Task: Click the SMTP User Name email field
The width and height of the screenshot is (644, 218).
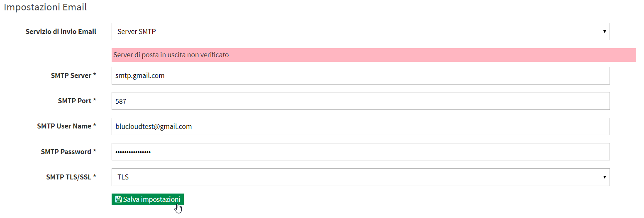Action: tap(361, 126)
